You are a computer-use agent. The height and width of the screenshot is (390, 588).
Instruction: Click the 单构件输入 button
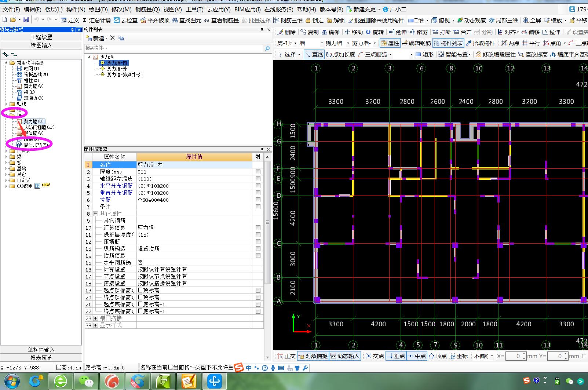tap(41, 350)
